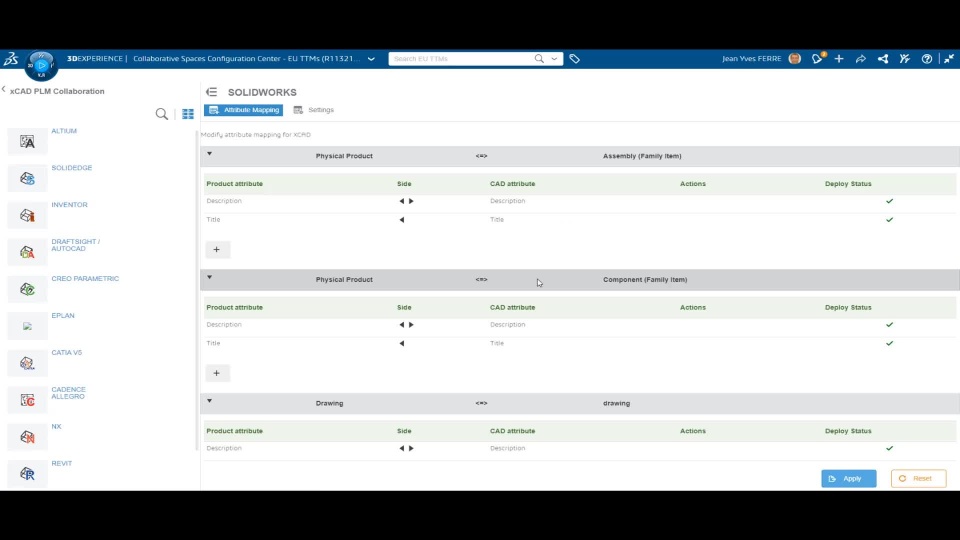
Task: Toggle left arrow for Component Description row
Action: coord(402,325)
